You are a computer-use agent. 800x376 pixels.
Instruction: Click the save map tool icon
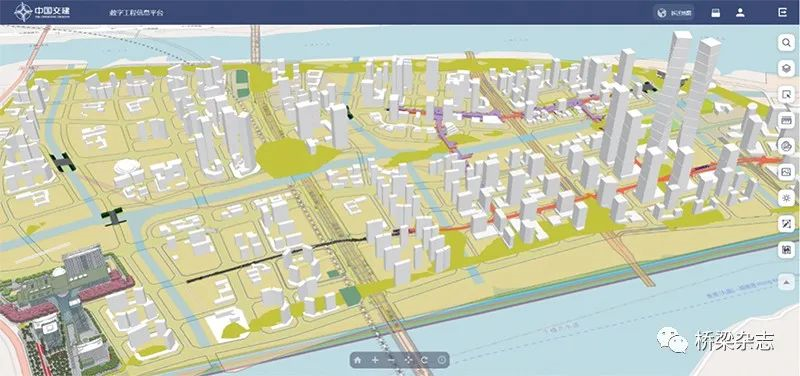[x=786, y=250]
